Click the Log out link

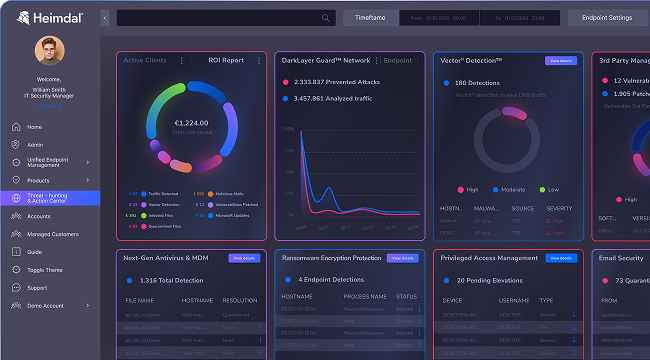click(x=50, y=106)
